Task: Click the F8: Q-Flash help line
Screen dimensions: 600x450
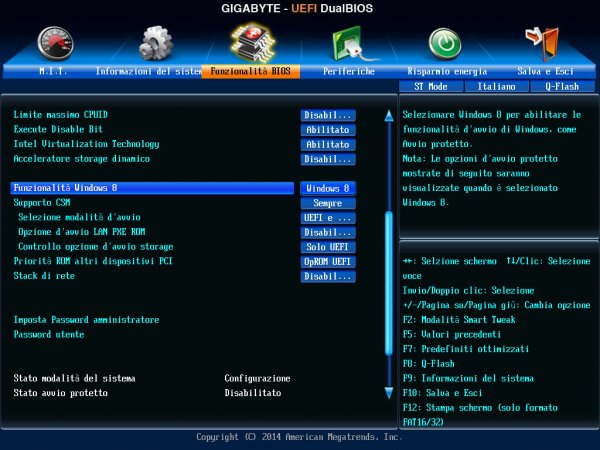Action: click(x=429, y=364)
